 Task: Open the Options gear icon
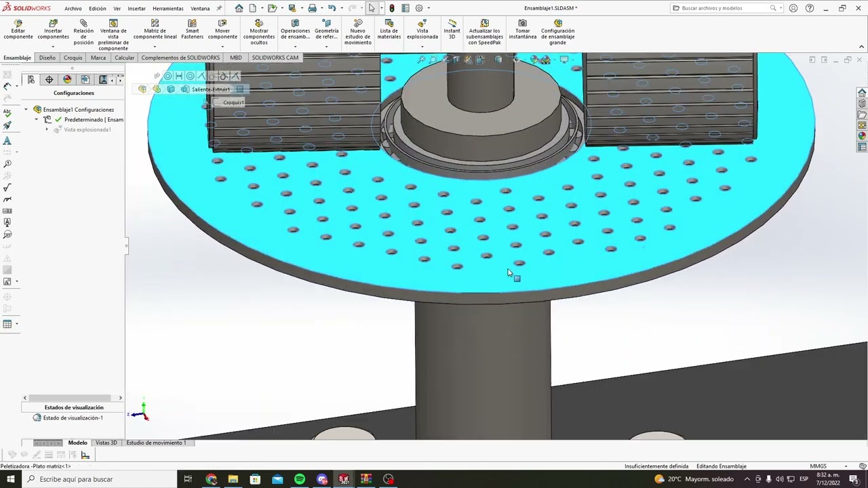[x=419, y=8]
